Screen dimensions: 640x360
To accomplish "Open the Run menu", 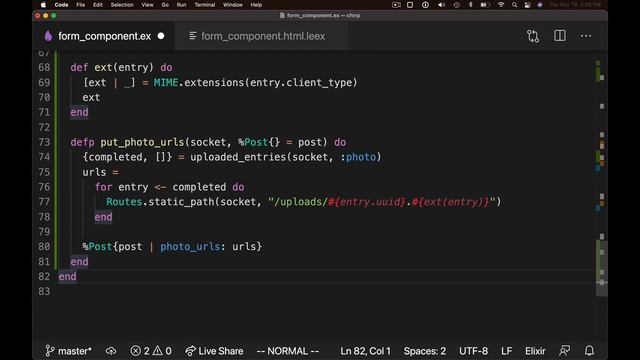I will click(x=181, y=5).
